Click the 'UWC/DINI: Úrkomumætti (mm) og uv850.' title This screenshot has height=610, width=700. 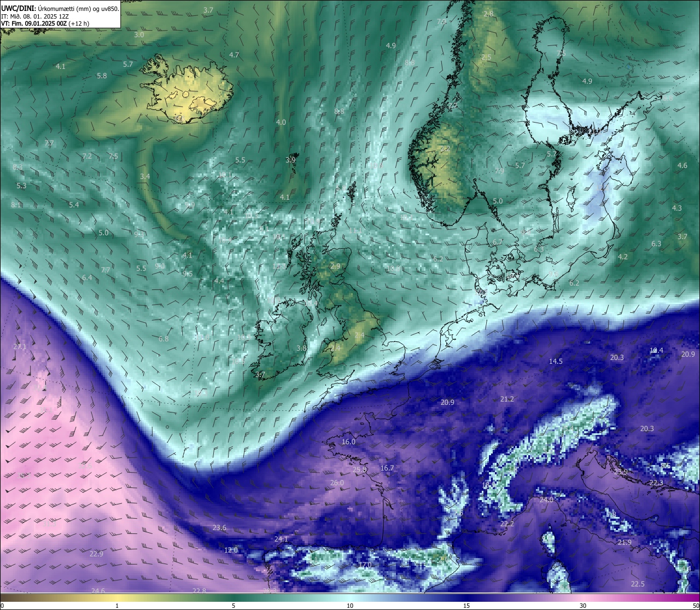click(60, 8)
